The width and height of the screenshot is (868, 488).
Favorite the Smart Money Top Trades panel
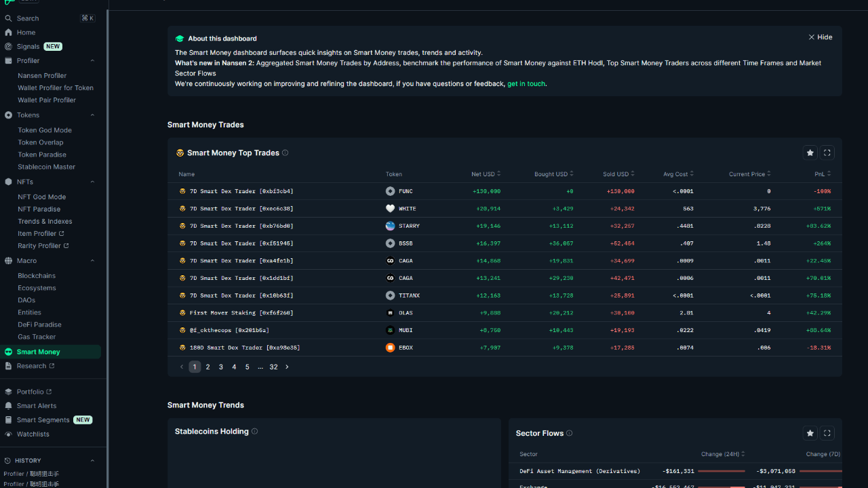coord(810,152)
